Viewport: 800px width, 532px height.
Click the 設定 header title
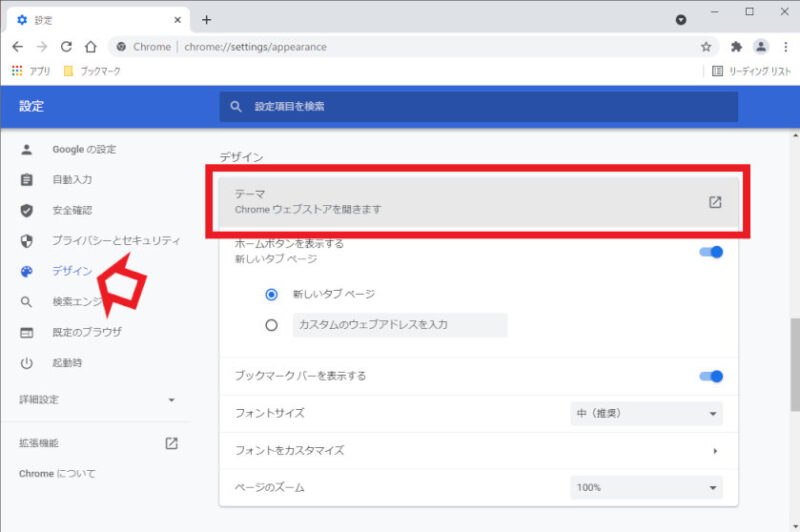pos(32,106)
